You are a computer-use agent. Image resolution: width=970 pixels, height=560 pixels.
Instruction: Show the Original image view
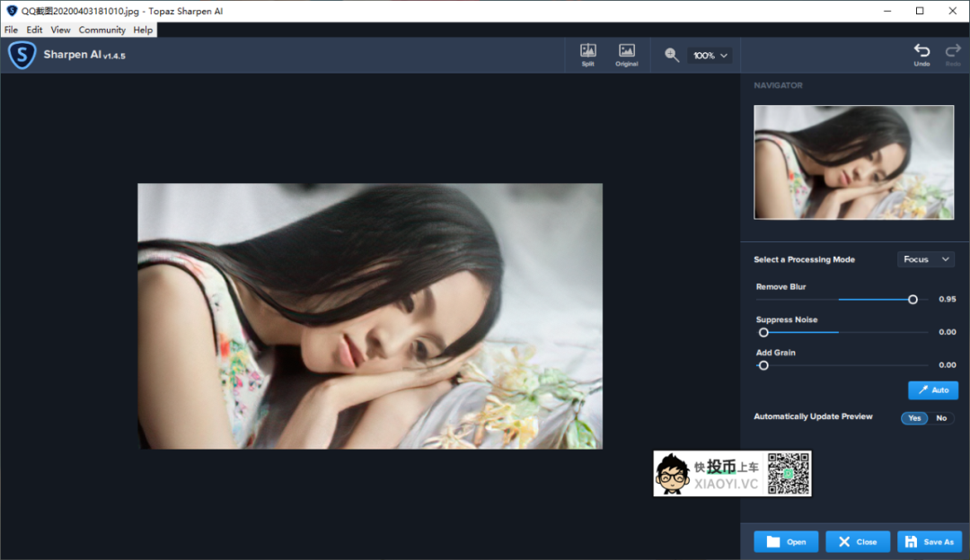pos(627,55)
